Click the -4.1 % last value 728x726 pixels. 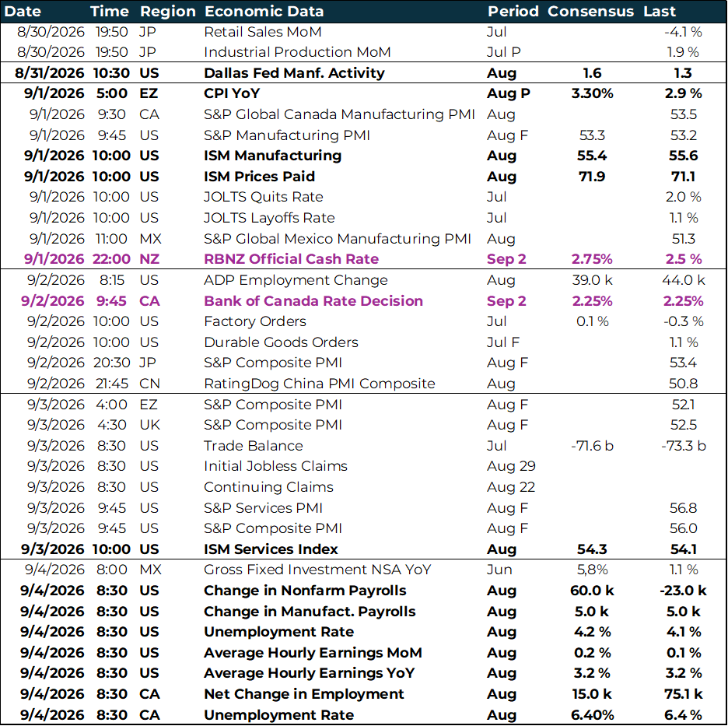(x=684, y=32)
